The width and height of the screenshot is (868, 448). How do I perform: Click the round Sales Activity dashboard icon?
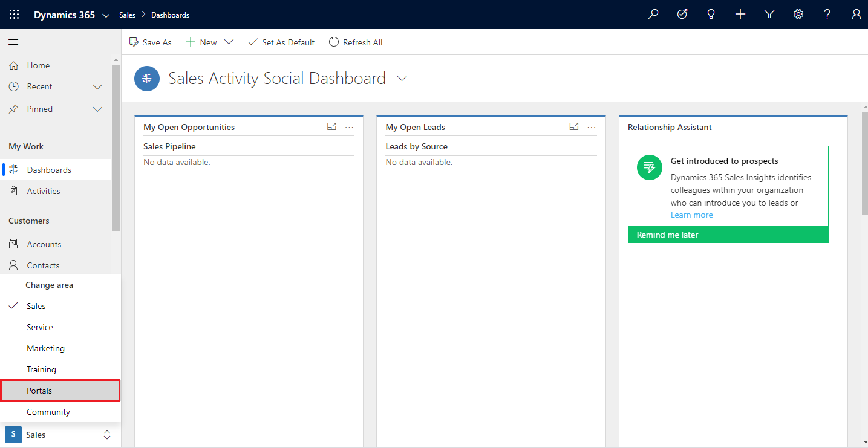coord(147,79)
